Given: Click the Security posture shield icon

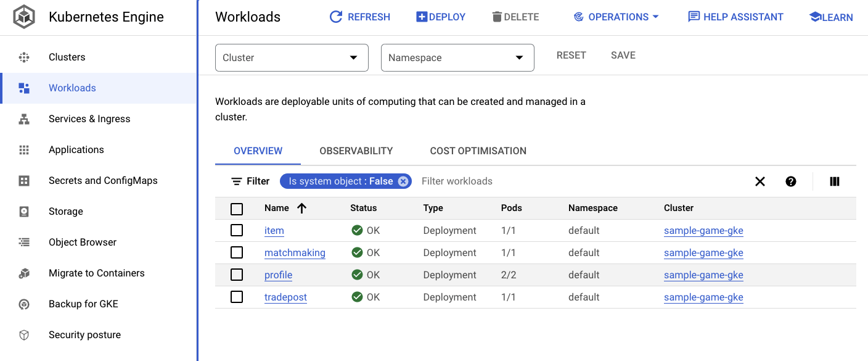Looking at the screenshot, I should (24, 335).
